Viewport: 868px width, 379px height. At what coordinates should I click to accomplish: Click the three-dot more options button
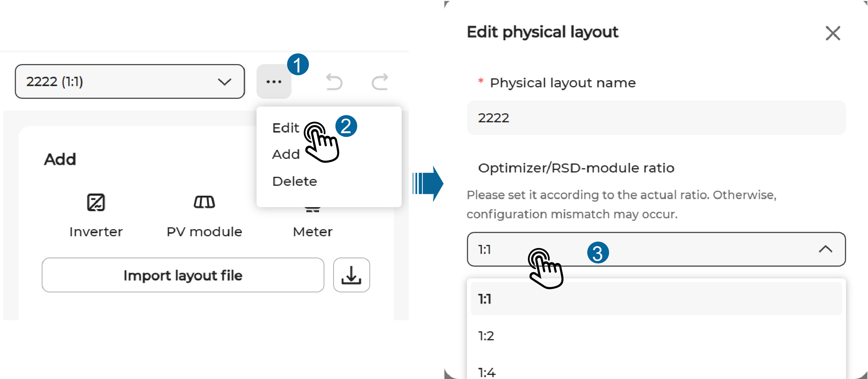click(274, 82)
